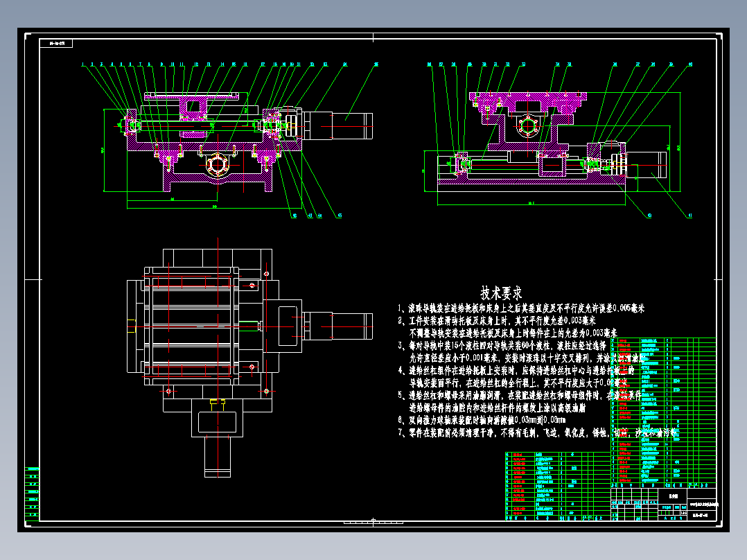Viewport: 747px width, 560px height.
Task: Select technical requirement line 1 text
Action: [521, 308]
